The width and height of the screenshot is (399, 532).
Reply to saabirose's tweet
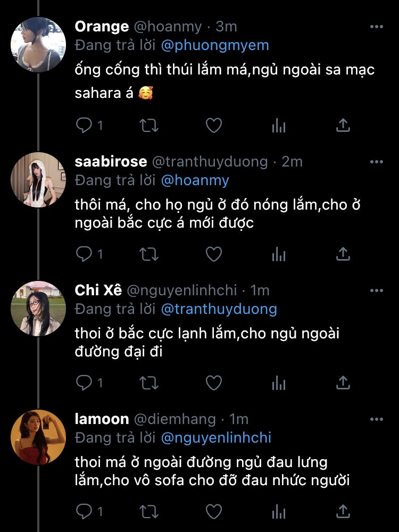[84, 255]
